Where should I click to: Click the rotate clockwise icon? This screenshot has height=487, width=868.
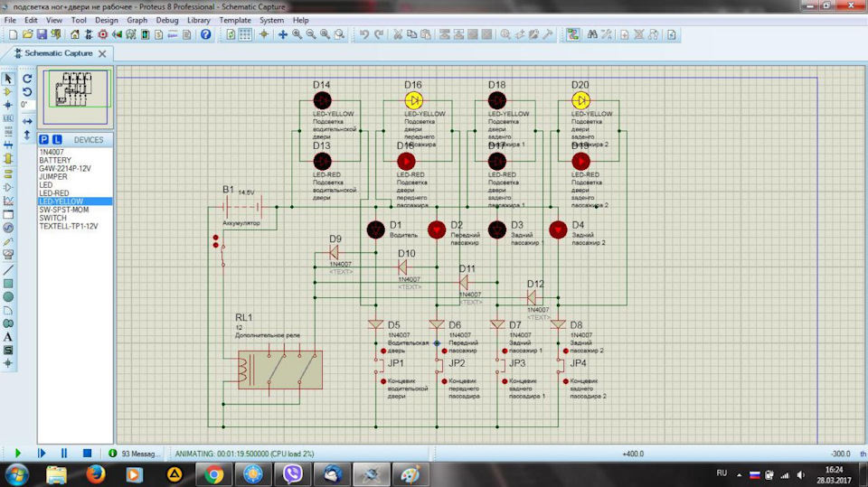pos(26,79)
